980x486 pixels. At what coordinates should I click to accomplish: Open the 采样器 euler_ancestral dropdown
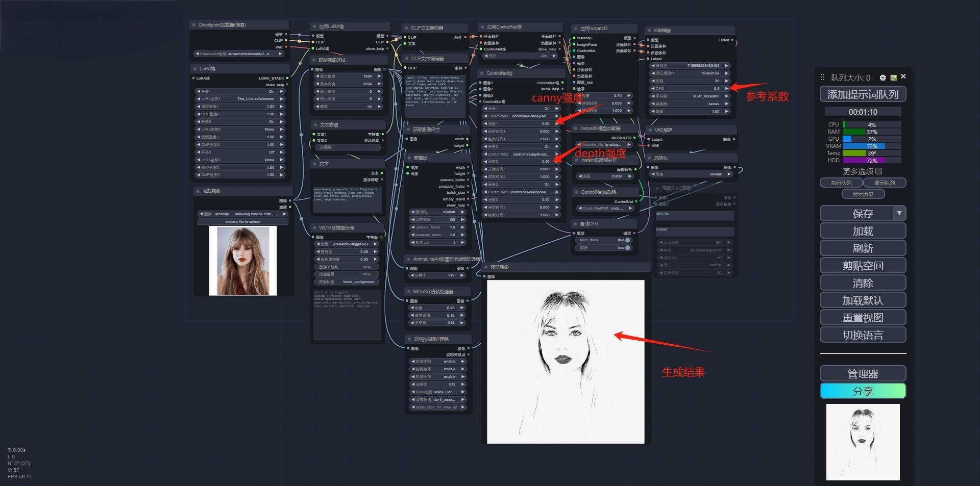(690, 96)
